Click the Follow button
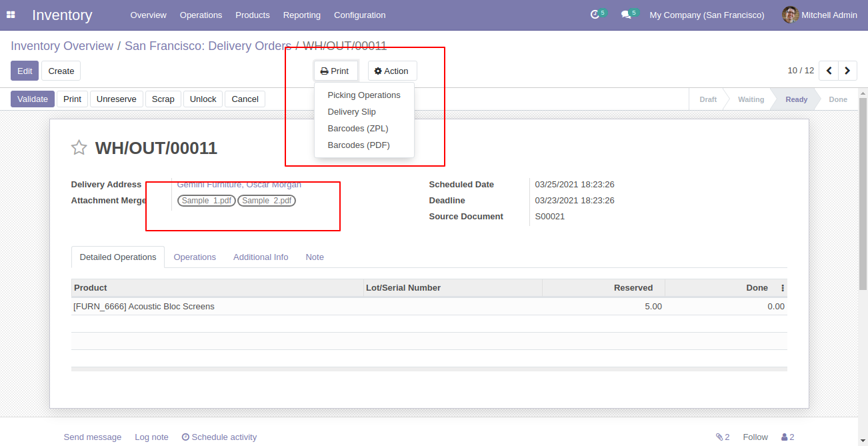Viewport: 868px width, 446px height. coord(755,437)
